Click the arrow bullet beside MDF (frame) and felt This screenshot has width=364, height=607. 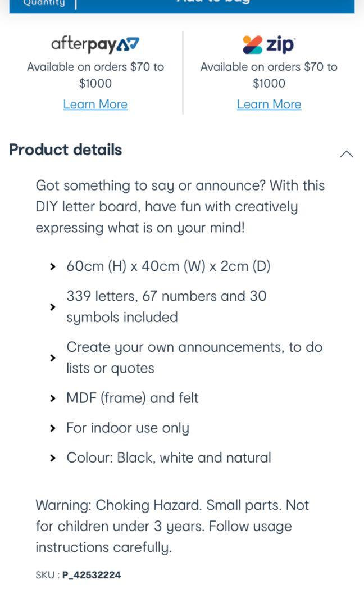pyautogui.click(x=53, y=398)
